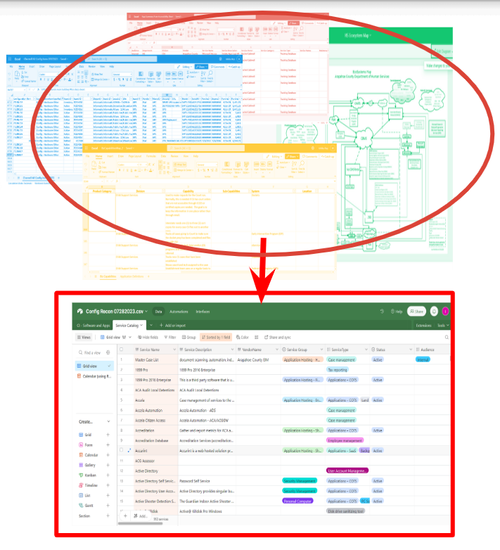Open the magenta account avatar
500x550 pixels.
pyautogui.click(x=445, y=311)
